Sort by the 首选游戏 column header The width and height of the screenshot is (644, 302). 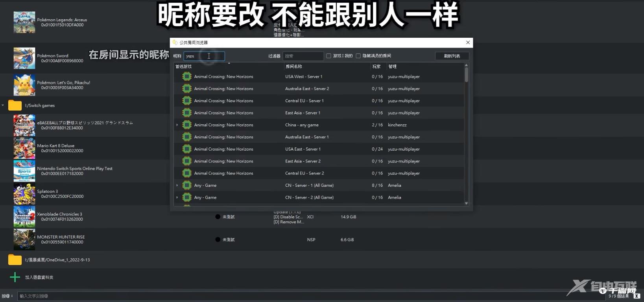[x=229, y=66]
